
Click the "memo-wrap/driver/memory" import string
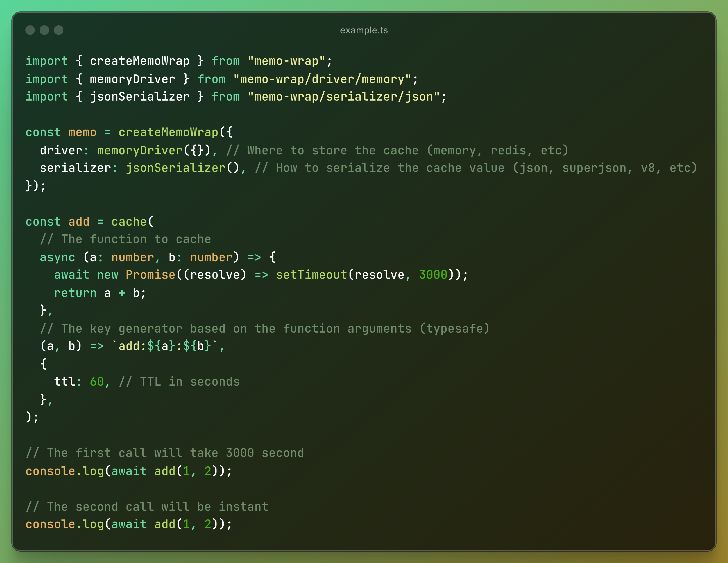pos(322,79)
